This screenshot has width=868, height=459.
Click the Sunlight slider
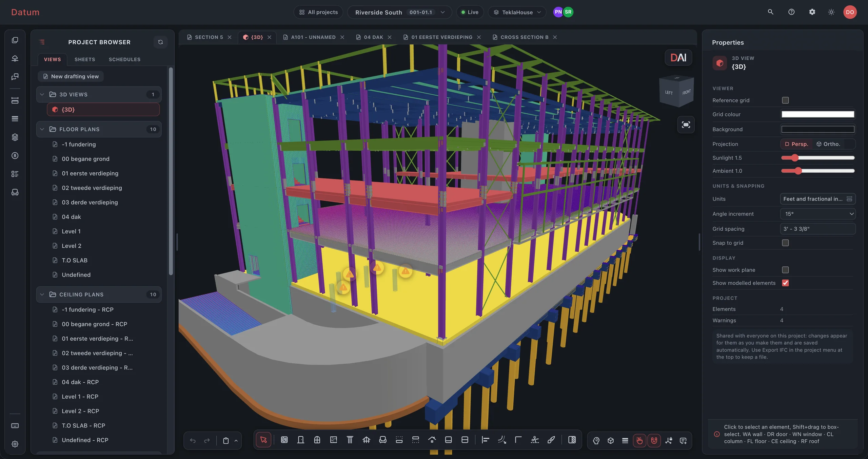pyautogui.click(x=818, y=158)
